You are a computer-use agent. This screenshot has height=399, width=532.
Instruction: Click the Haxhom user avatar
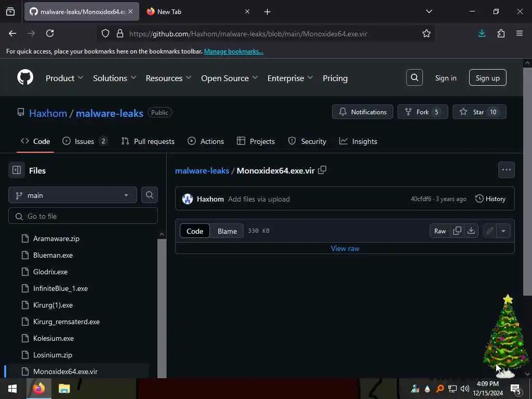[x=187, y=199]
